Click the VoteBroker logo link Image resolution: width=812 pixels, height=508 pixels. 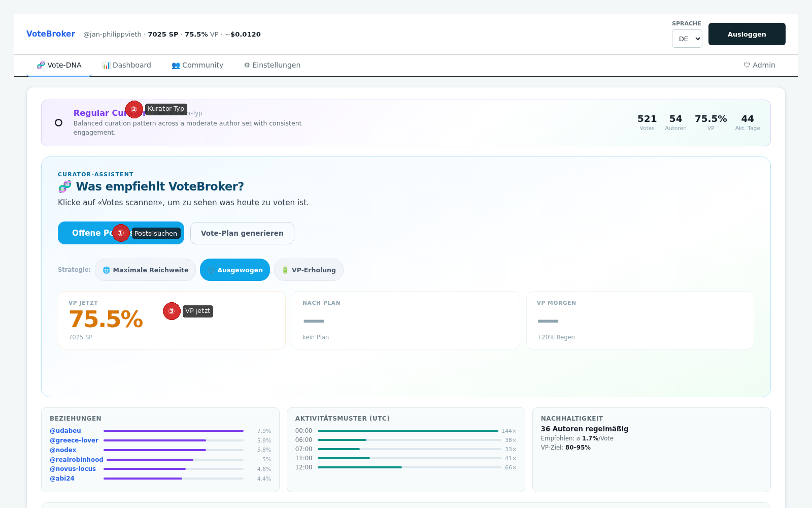51,34
